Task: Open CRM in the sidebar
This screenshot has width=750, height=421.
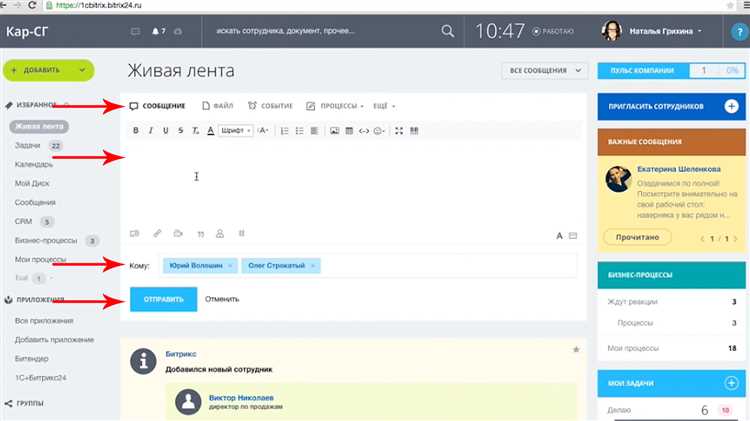Action: pos(23,222)
